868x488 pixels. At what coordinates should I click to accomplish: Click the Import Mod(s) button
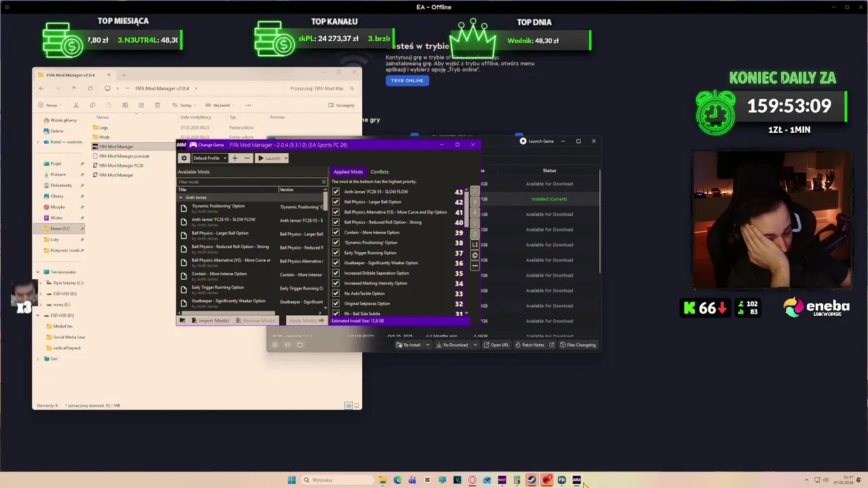pos(210,321)
